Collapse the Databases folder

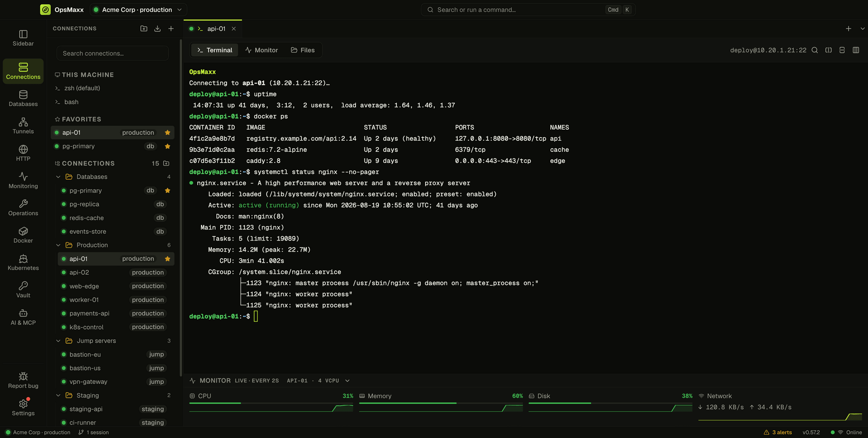point(58,177)
